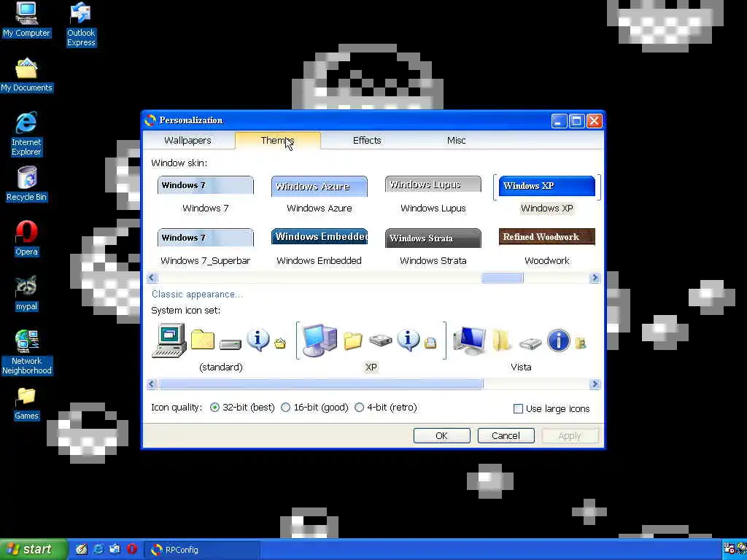The width and height of the screenshot is (747, 560).
Task: Choose Windows Strata window skin
Action: tap(433, 247)
